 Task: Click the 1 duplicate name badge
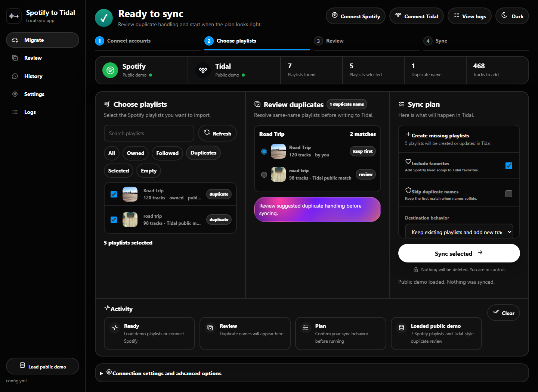pyautogui.click(x=347, y=104)
